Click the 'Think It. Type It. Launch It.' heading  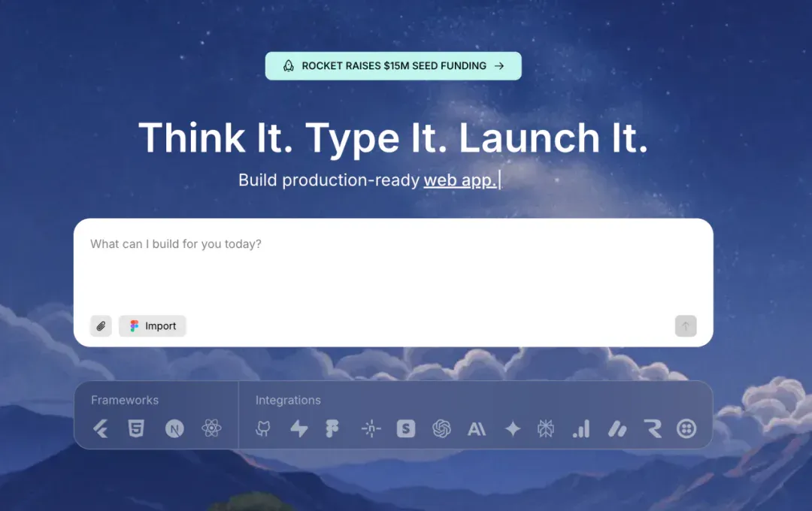pyautogui.click(x=393, y=138)
